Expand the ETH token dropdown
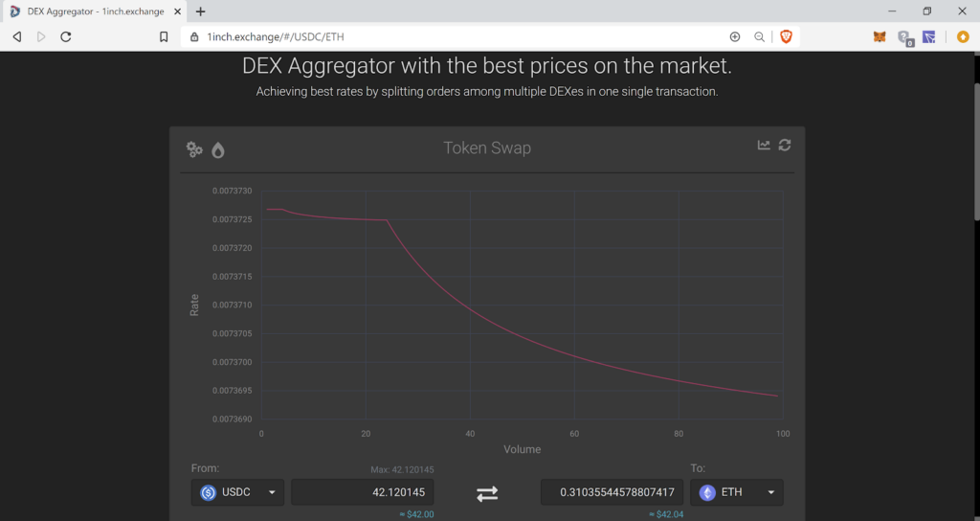Viewport: 980px width, 521px height. click(736, 492)
